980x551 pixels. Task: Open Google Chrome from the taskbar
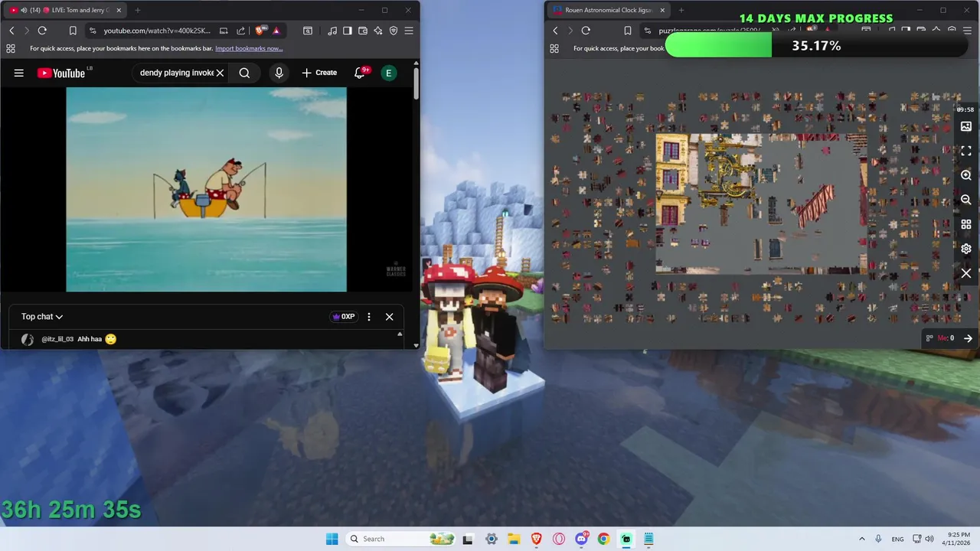(603, 539)
